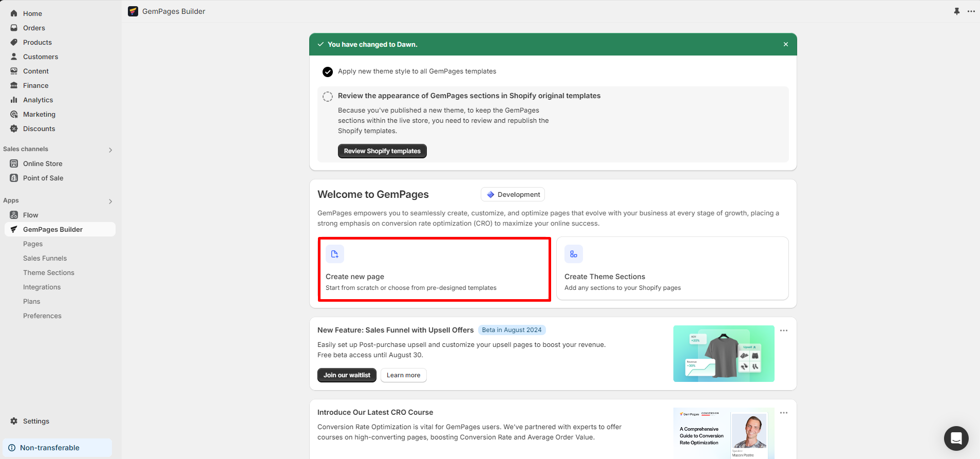The image size is (980, 459).
Task: Click the Home icon in sidebar
Action: [14, 13]
